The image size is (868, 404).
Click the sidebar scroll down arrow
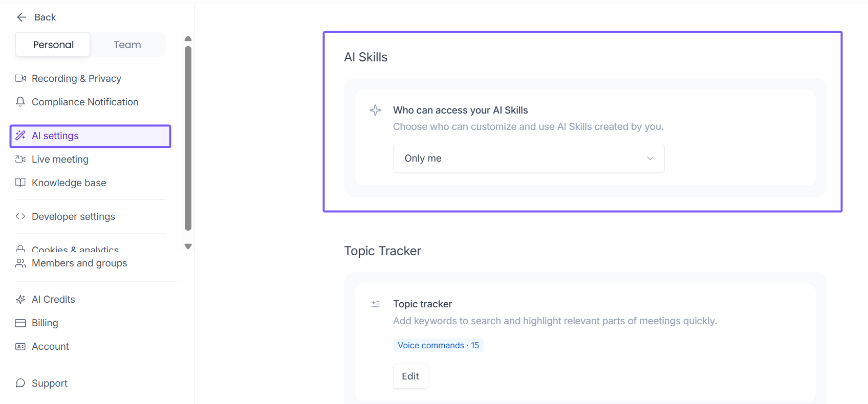coord(188,246)
